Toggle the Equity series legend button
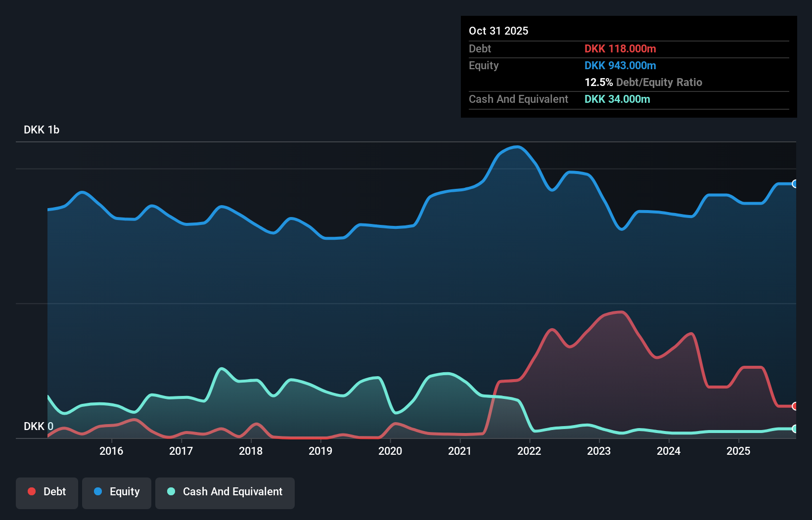Screen dimensions: 812x520 pyautogui.click(x=117, y=493)
